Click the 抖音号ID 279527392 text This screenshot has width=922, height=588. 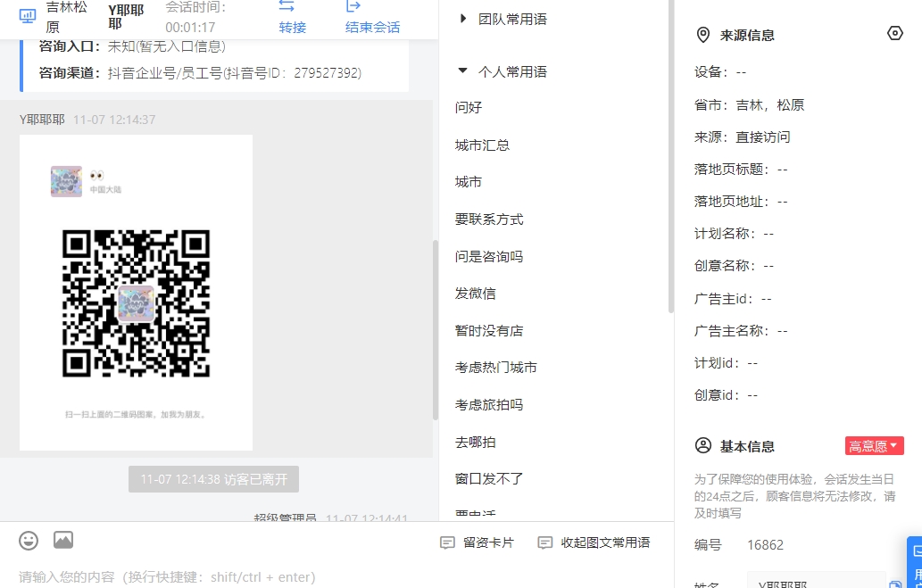(x=294, y=73)
